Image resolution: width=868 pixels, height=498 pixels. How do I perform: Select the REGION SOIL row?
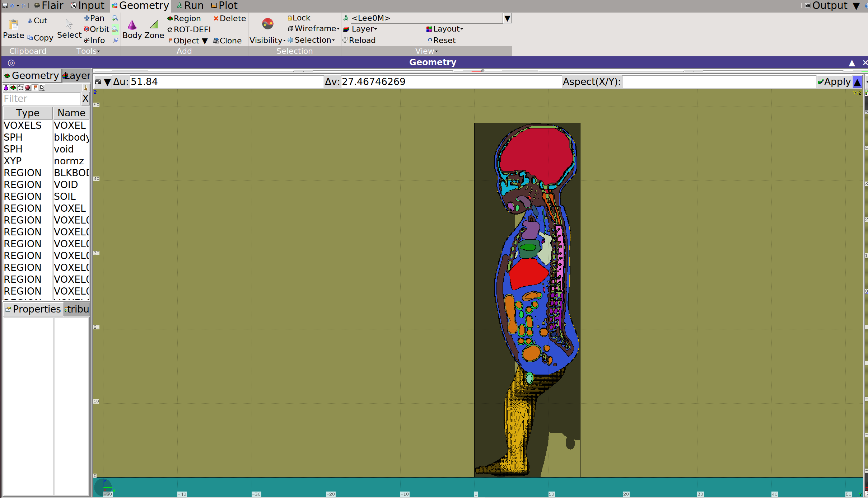(x=46, y=197)
